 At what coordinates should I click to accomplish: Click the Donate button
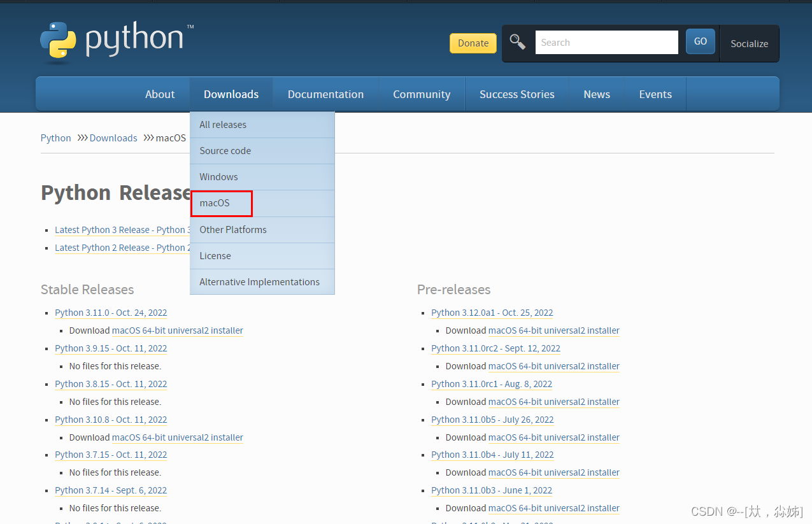[473, 43]
